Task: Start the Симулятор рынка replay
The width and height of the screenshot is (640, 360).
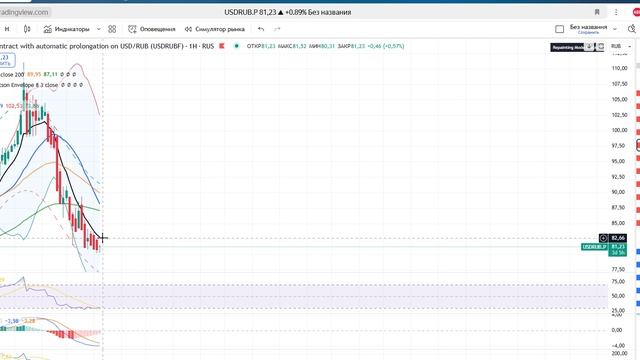Action: (215, 29)
